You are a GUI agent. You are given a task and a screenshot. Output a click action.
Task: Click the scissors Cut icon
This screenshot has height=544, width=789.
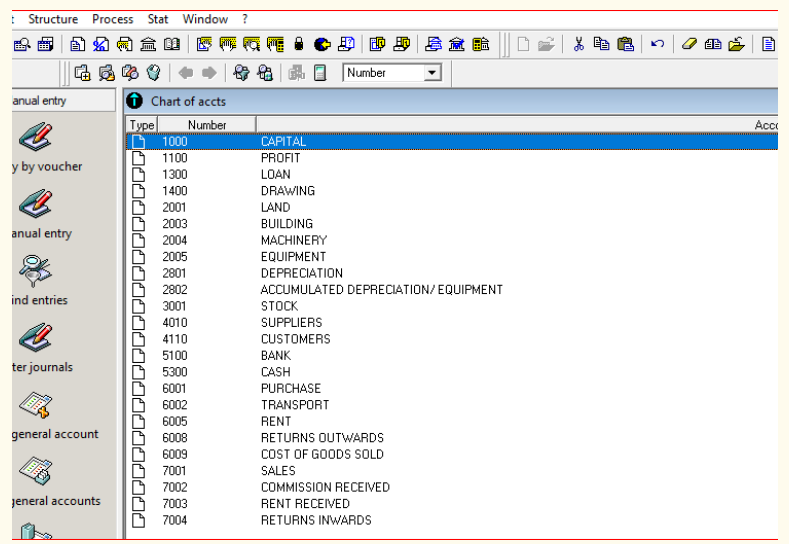click(x=579, y=44)
